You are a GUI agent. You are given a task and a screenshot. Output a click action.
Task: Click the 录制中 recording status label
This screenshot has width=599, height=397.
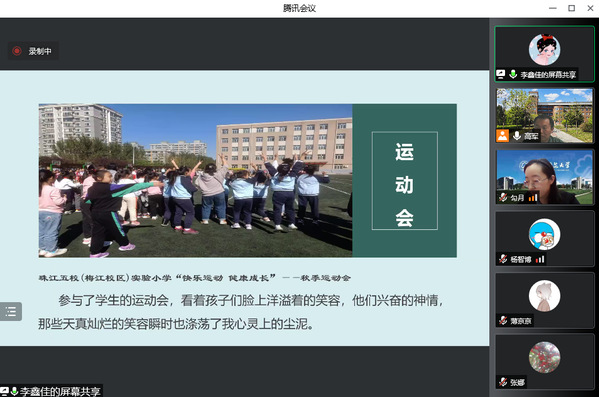(40, 51)
